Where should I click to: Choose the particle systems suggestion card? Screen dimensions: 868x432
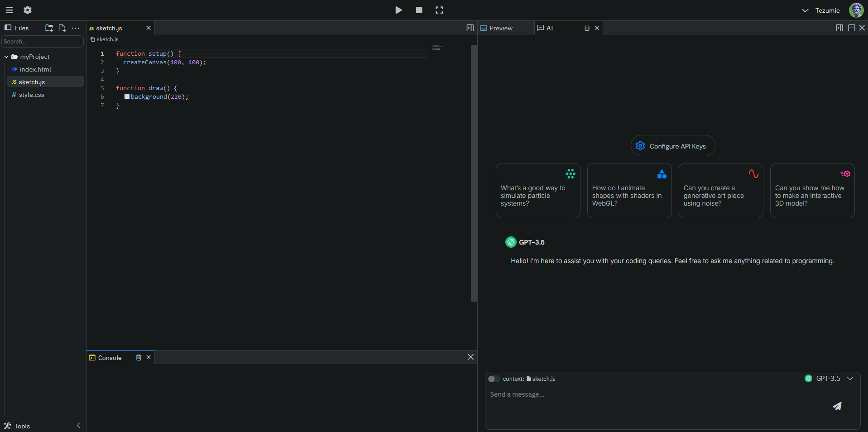[x=537, y=191]
